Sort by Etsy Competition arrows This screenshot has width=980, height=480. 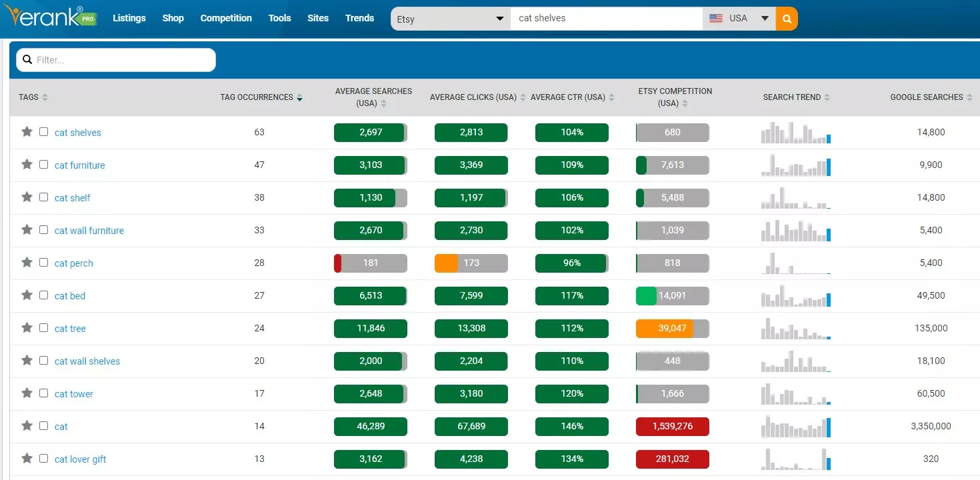point(685,103)
